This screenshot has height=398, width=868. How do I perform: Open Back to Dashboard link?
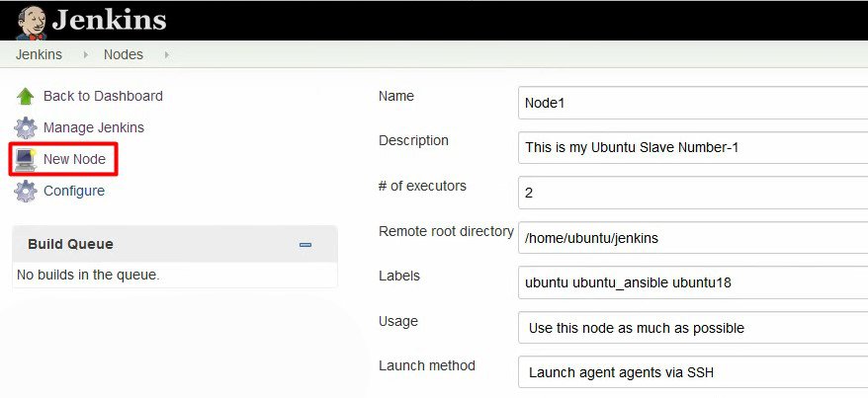pos(103,96)
